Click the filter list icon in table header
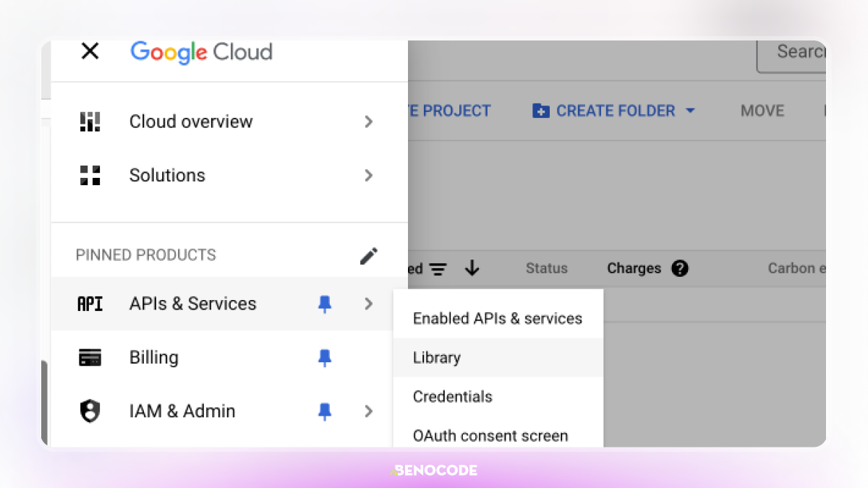This screenshot has height=488, width=868. [437, 269]
